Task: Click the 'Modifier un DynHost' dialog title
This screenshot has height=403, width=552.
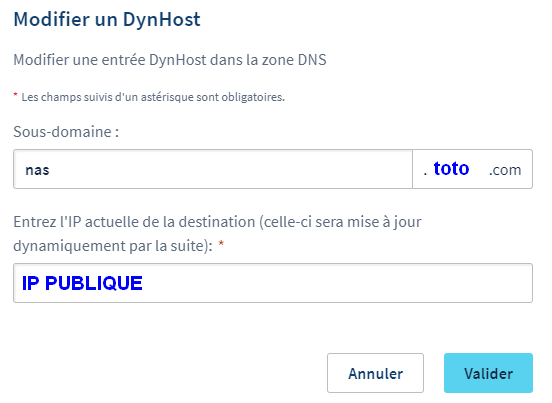Action: click(x=107, y=19)
